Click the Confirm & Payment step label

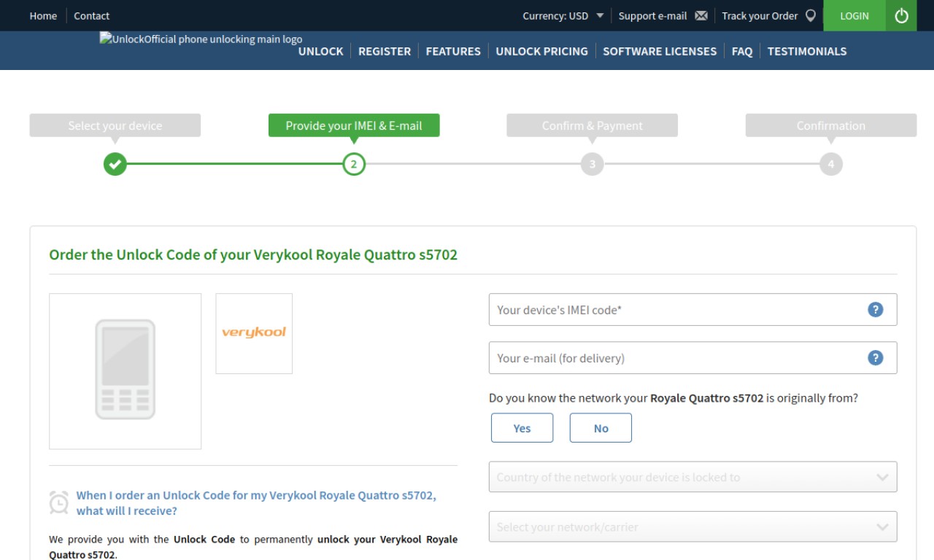coord(593,125)
